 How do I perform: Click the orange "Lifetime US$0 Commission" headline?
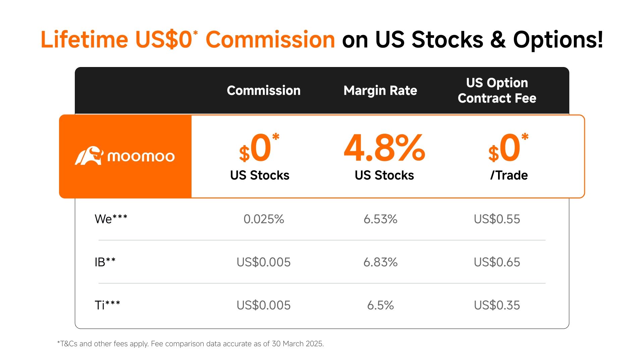click(x=187, y=40)
